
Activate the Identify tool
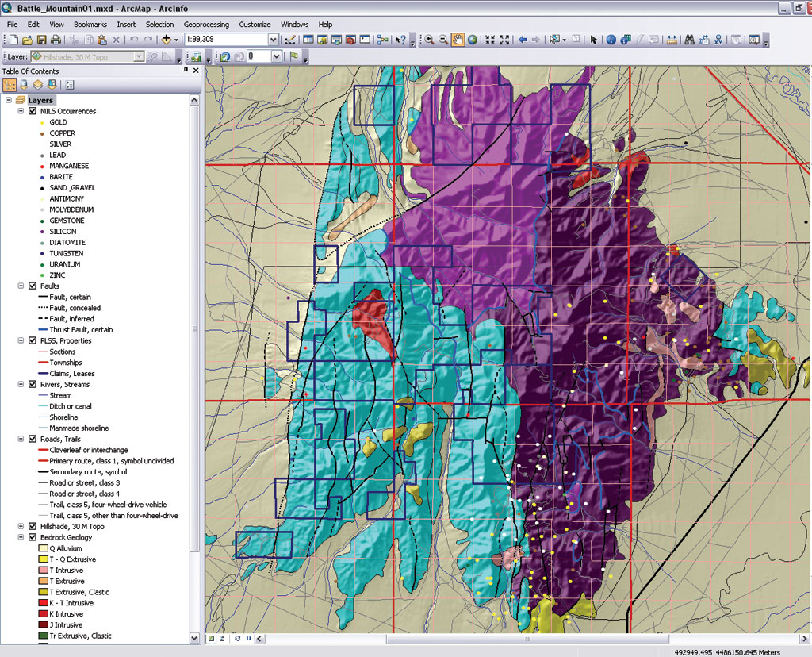(x=611, y=40)
